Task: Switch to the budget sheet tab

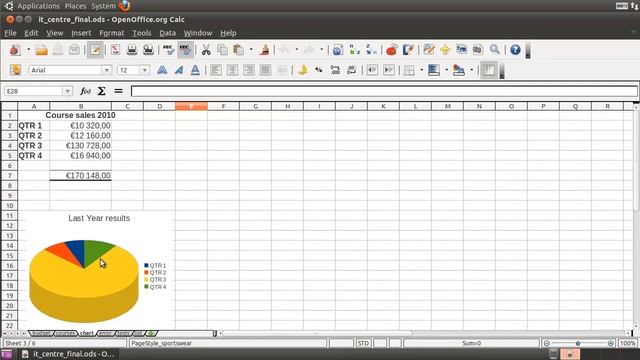Action: point(41,333)
